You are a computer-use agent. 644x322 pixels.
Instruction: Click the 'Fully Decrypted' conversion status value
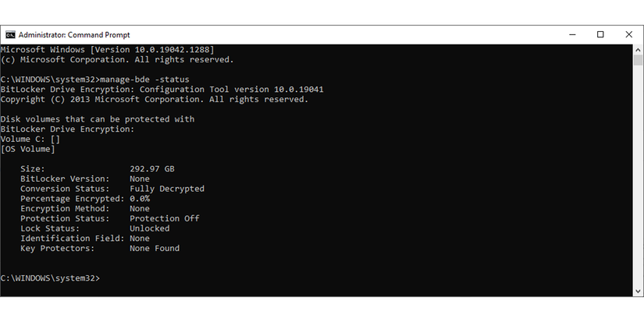(x=167, y=189)
